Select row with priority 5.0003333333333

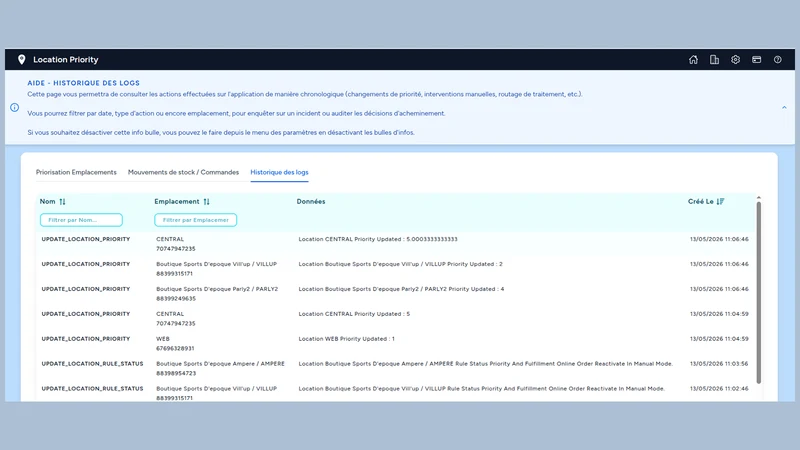(395, 244)
